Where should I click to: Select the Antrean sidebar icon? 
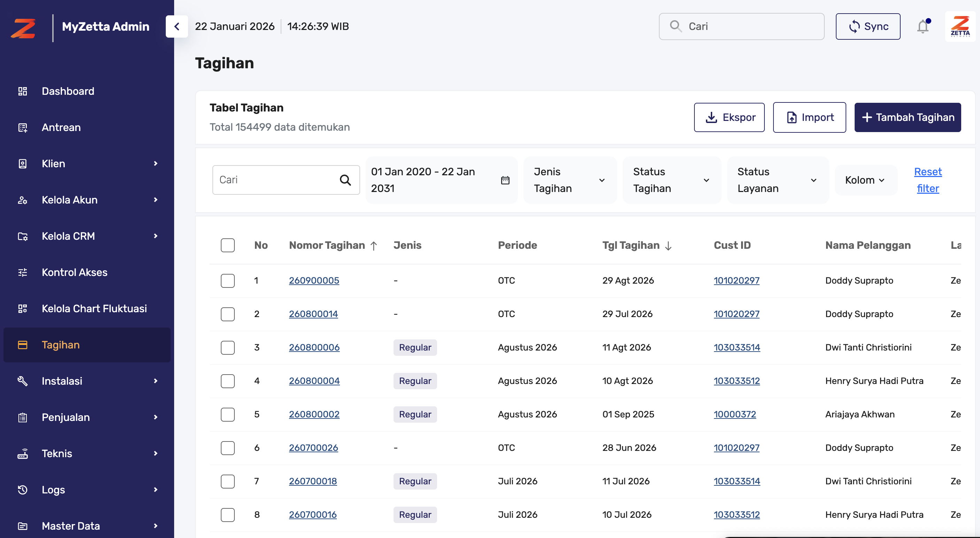point(22,127)
